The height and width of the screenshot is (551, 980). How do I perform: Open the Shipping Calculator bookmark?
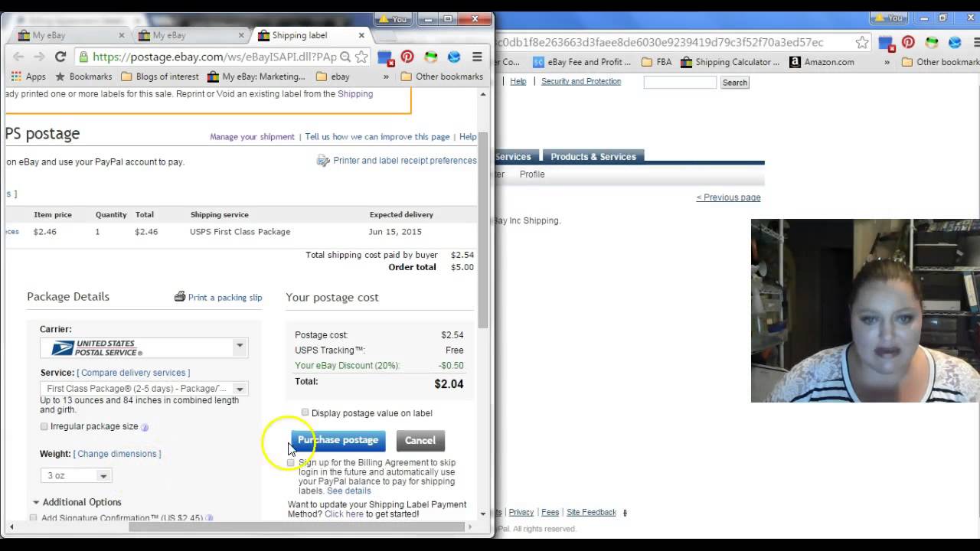(730, 62)
